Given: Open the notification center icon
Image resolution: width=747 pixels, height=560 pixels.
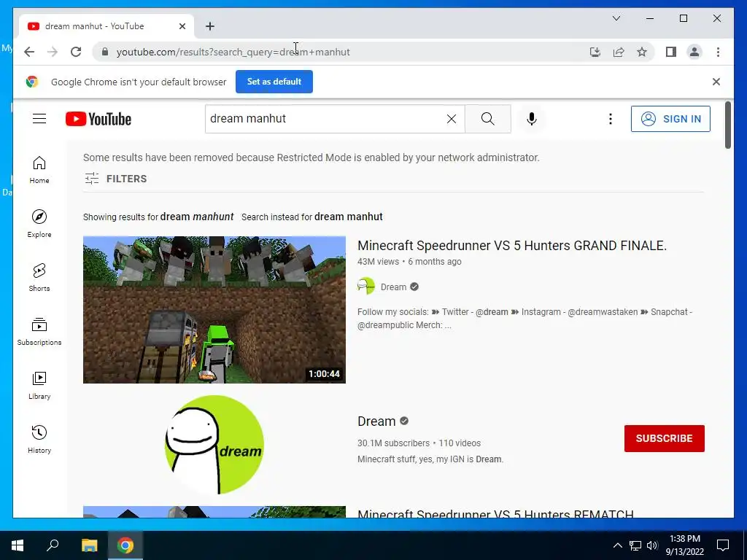Looking at the screenshot, I should click(x=723, y=545).
